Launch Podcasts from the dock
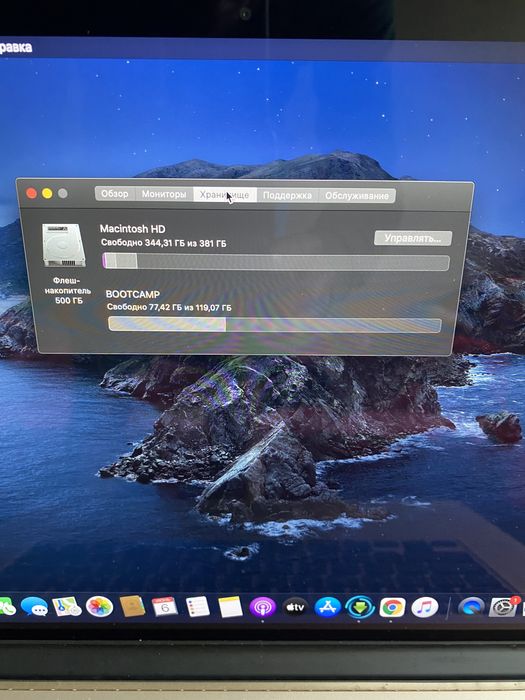Screen dimensions: 525x700 tap(262, 607)
